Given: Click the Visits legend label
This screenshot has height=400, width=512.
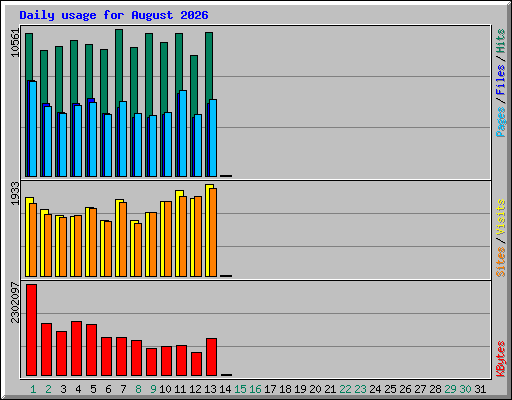Looking at the screenshot, I should point(501,217).
